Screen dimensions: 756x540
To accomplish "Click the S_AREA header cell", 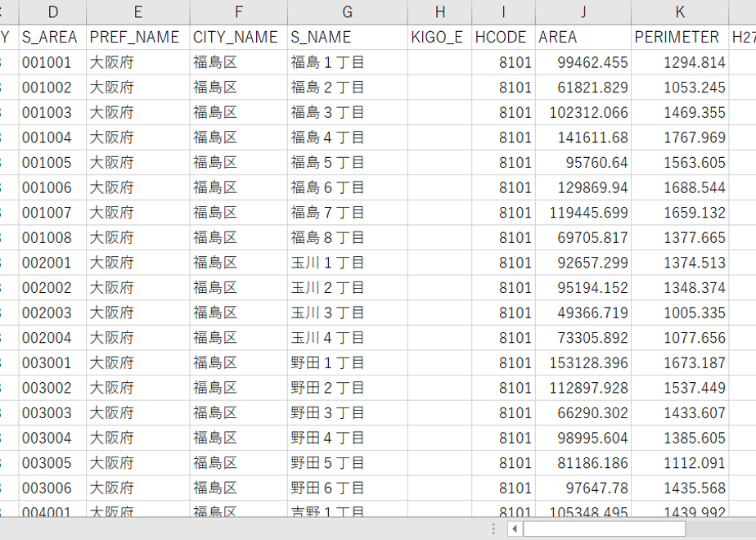I will tap(52, 37).
